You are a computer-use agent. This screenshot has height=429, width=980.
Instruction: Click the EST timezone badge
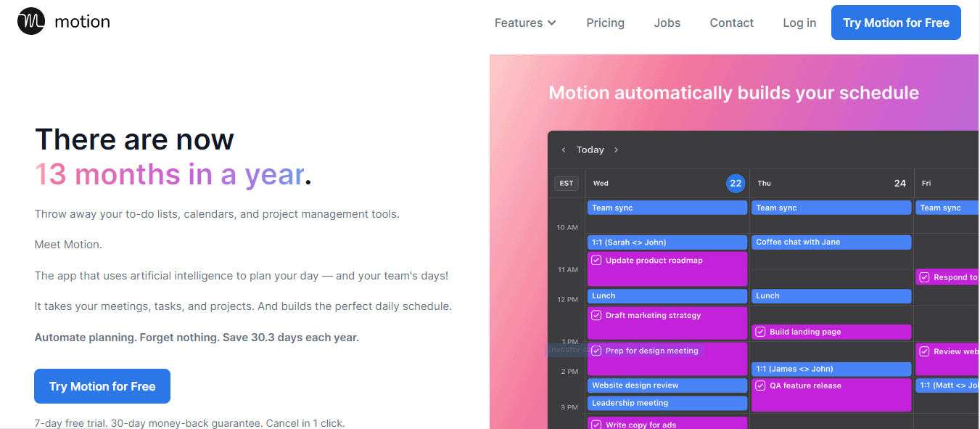[x=566, y=184]
